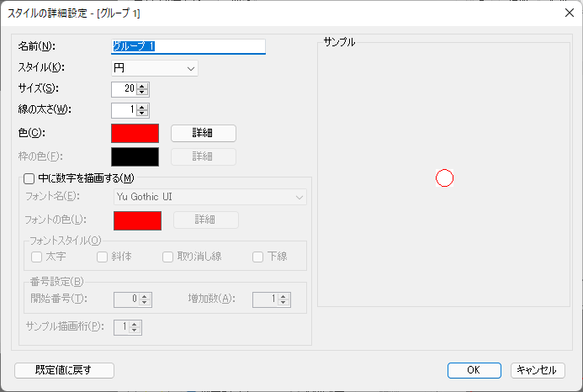Click the red circle in the サンプル preview
Viewport: 583px width, 392px height.
pos(445,177)
